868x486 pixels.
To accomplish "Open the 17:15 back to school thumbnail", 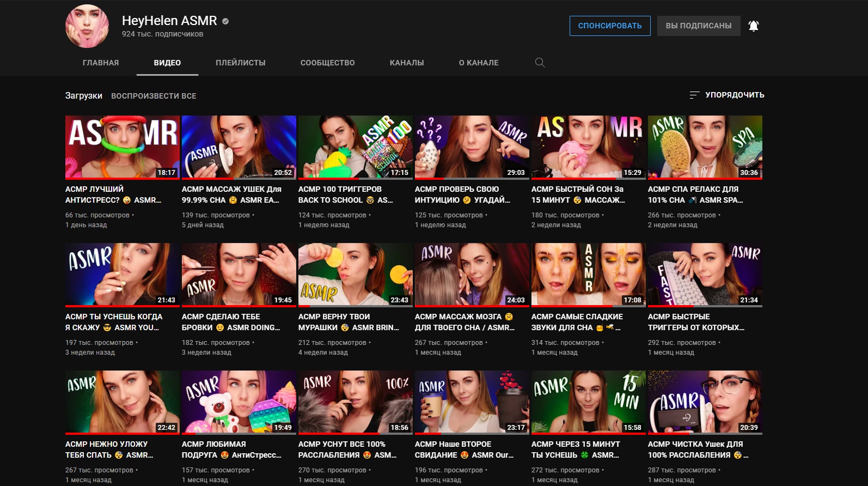I will click(356, 147).
